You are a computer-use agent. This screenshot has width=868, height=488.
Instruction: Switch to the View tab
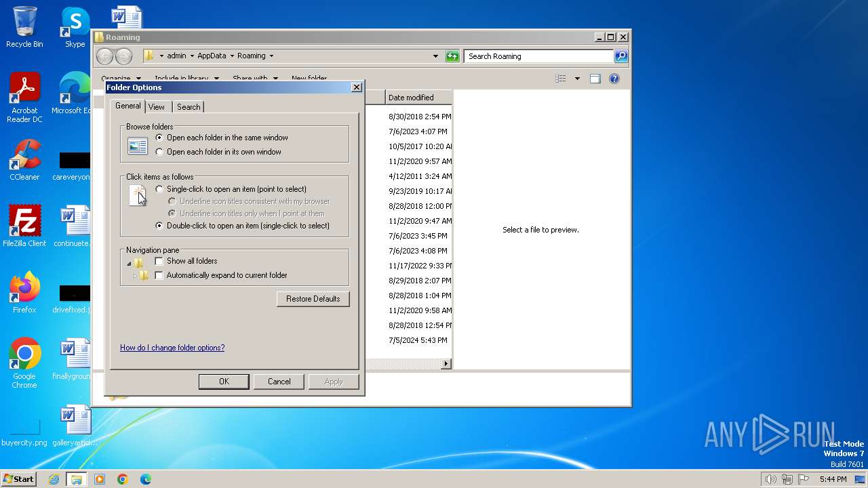(157, 107)
